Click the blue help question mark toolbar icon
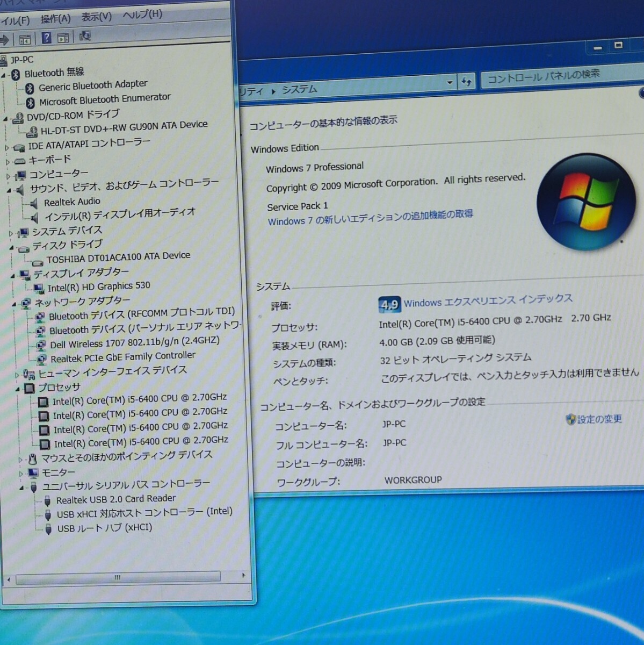 (47, 38)
